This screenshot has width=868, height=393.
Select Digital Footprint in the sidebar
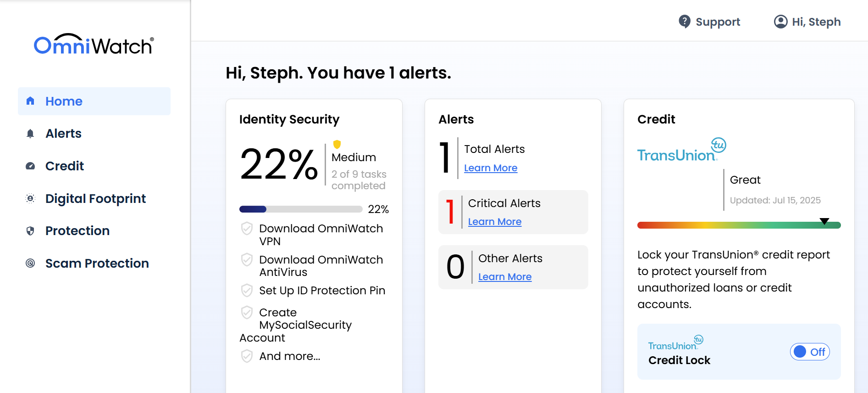tap(94, 198)
